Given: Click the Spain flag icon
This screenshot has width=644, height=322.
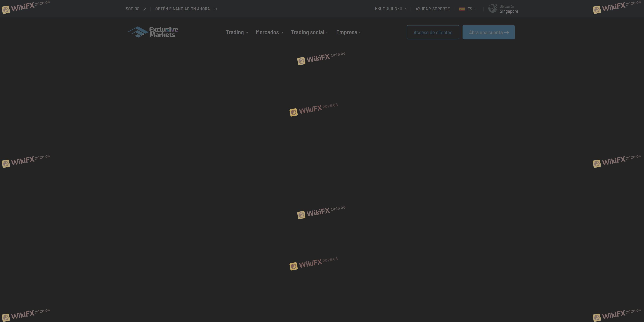Looking at the screenshot, I should pyautogui.click(x=462, y=9).
